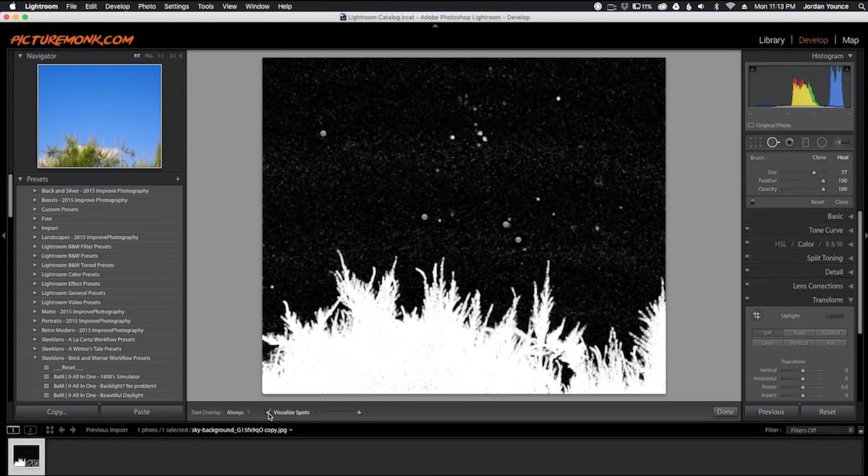Click the Guided Upright tool icon
Image resolution: width=868 pixels, height=476 pixels.
tap(757, 315)
